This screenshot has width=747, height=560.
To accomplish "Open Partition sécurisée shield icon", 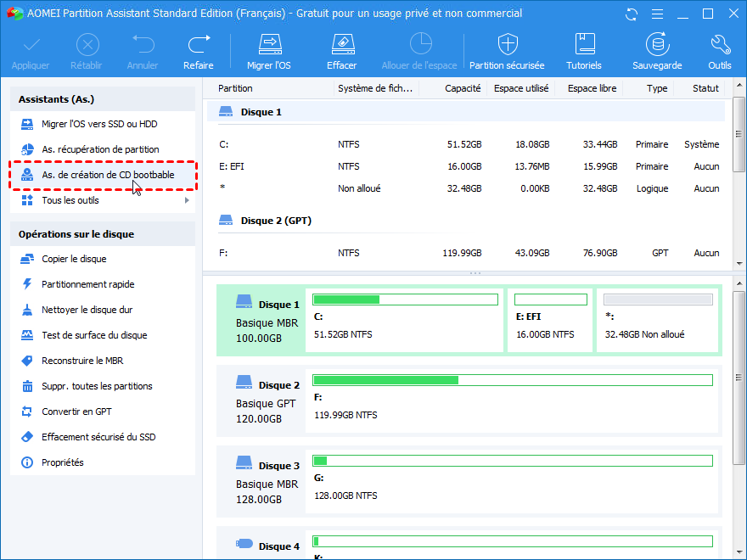I will [x=508, y=44].
